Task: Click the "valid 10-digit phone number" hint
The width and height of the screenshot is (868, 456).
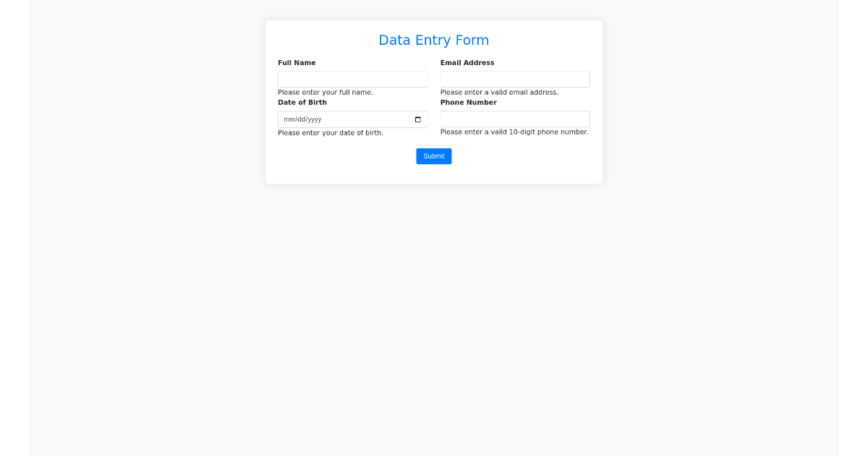Action: pos(514,132)
